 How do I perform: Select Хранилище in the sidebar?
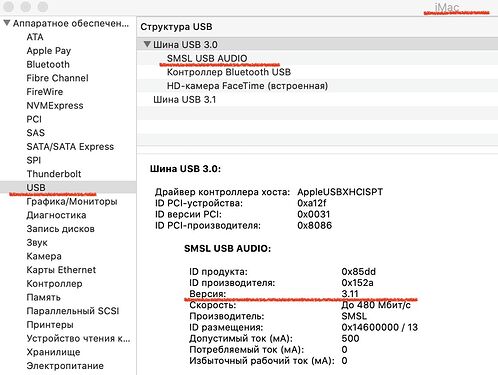coord(53,352)
